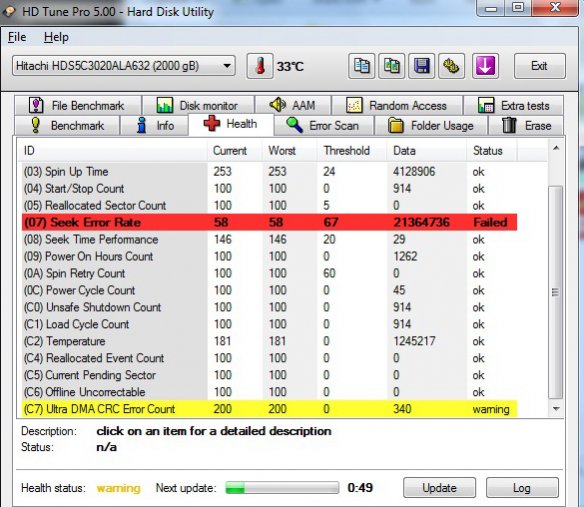Image resolution: width=584 pixels, height=507 pixels.
Task: Open the Help menu
Action: point(56,37)
